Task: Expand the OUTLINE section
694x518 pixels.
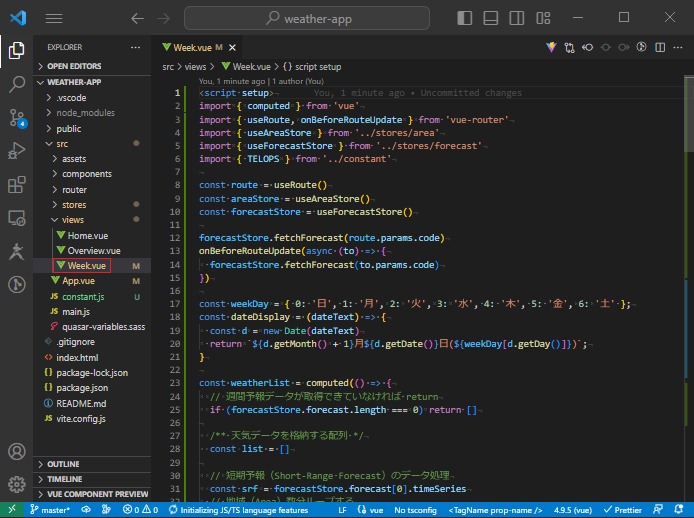Action: click(92, 464)
